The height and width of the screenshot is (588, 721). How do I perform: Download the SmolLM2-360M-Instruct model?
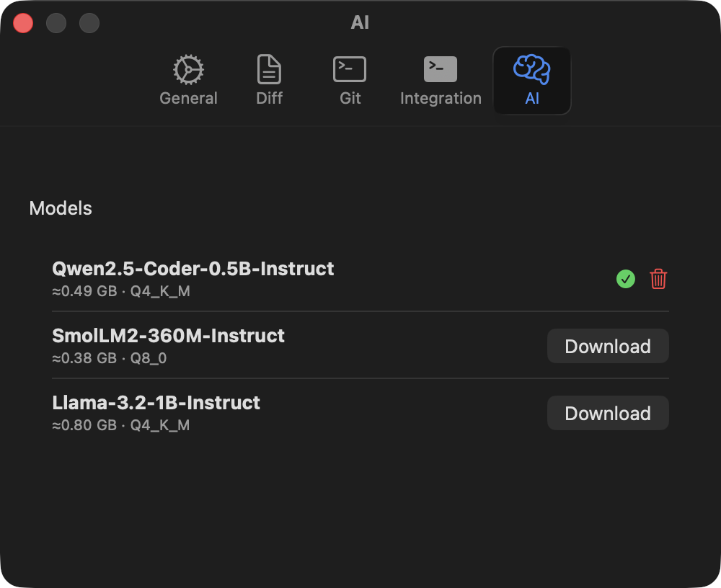click(x=607, y=346)
